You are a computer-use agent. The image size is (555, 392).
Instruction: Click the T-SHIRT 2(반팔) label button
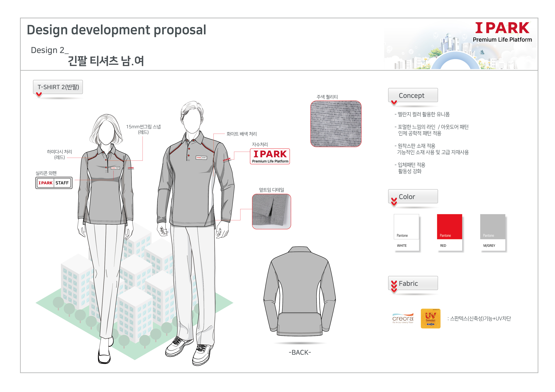[x=58, y=87]
